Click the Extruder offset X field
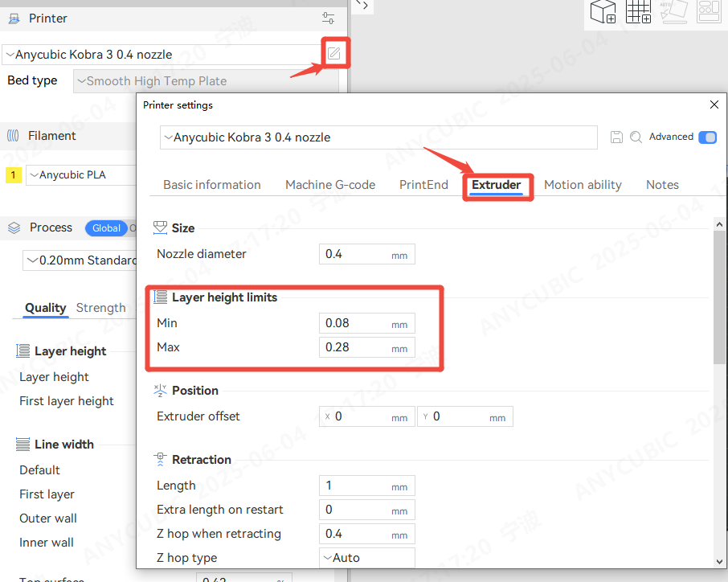The height and width of the screenshot is (582, 728). pyautogui.click(x=366, y=416)
